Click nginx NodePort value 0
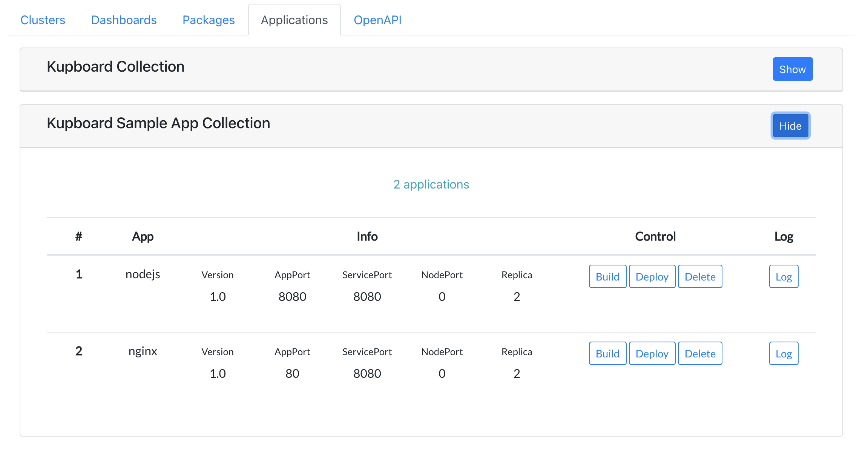The image size is (868, 463). pyautogui.click(x=442, y=374)
